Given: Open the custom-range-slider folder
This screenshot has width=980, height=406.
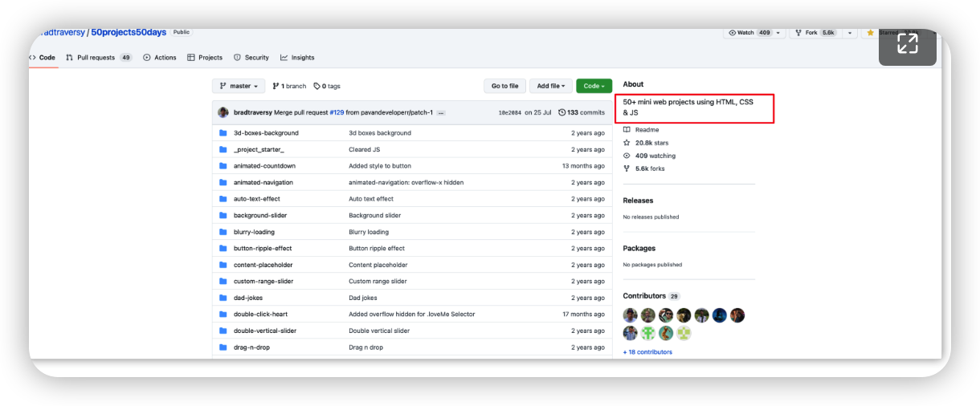Looking at the screenshot, I should pos(263,282).
